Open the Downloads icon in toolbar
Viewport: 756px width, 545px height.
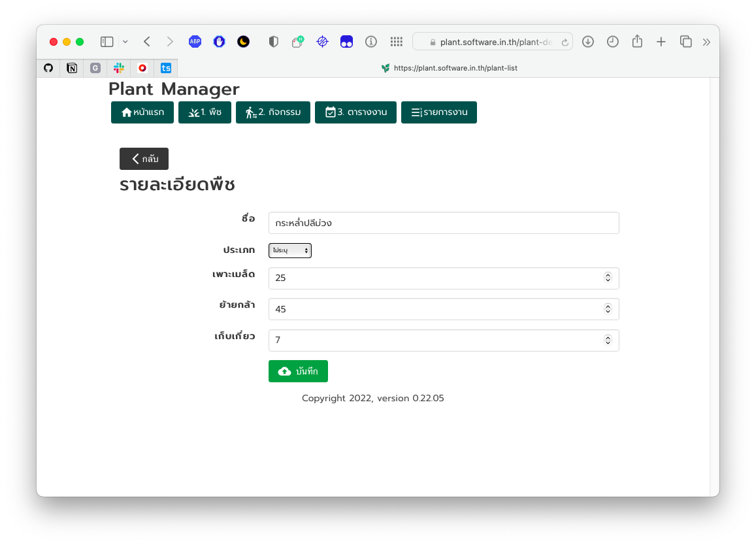(x=588, y=42)
